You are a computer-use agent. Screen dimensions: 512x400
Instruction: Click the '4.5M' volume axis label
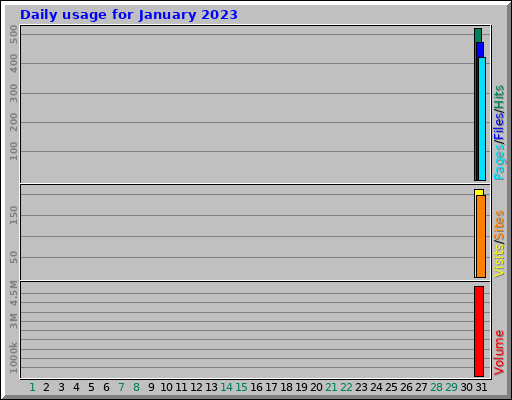(14, 293)
